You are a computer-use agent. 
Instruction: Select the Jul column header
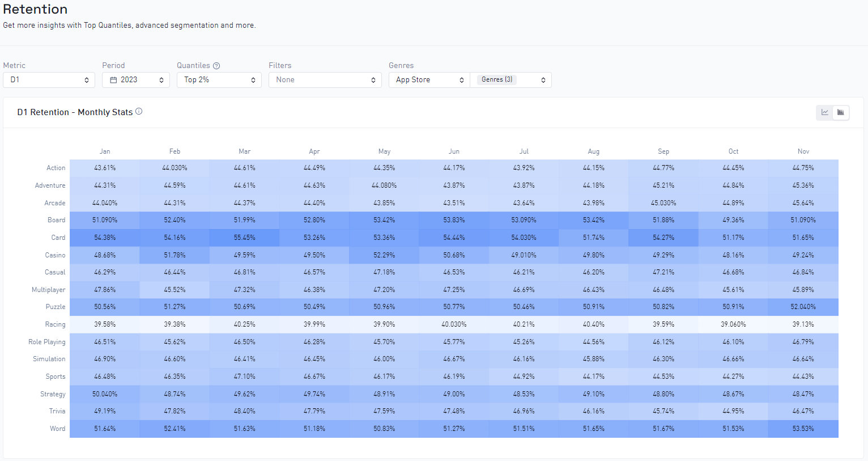(524, 151)
